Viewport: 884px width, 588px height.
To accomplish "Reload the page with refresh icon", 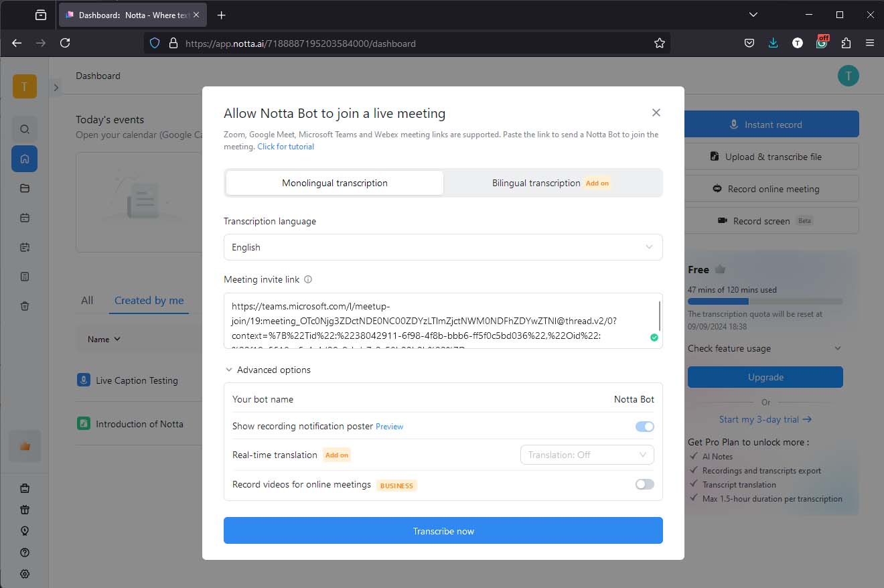I will click(x=65, y=43).
